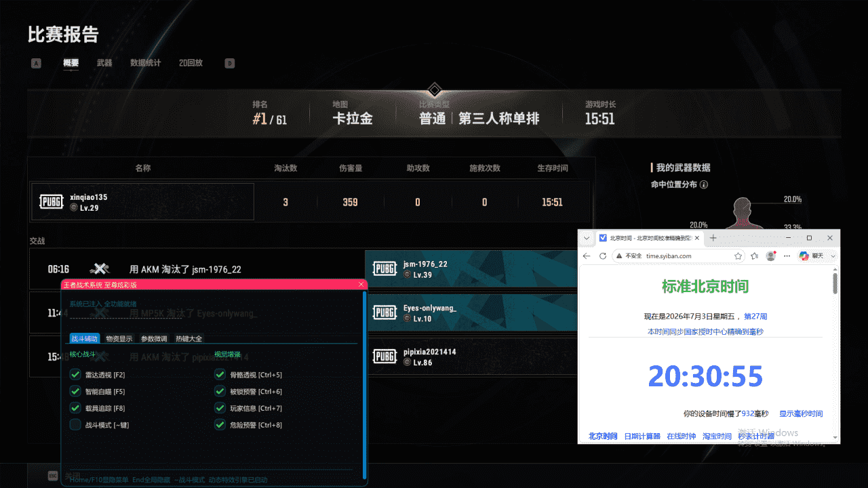Screen dimensions: 868x488
Task: Open the 热键大全 tab
Action: click(189, 338)
